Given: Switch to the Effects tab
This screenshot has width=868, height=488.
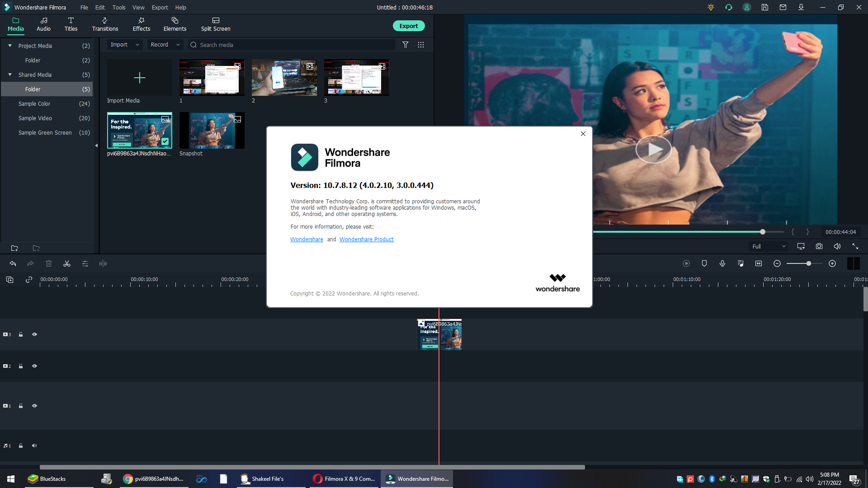Looking at the screenshot, I should point(142,24).
